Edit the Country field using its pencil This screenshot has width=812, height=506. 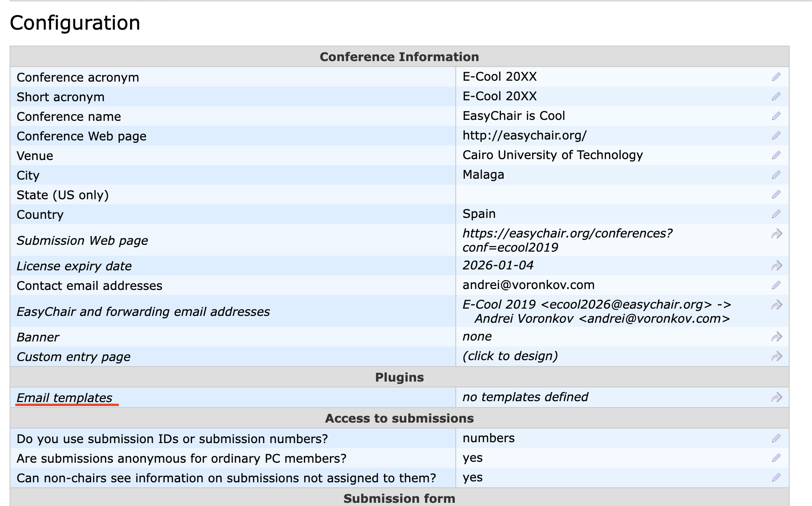pos(776,214)
